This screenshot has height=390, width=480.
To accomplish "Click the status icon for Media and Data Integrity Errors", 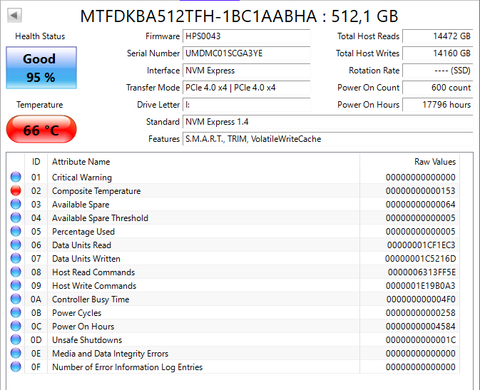I will click(x=16, y=353).
